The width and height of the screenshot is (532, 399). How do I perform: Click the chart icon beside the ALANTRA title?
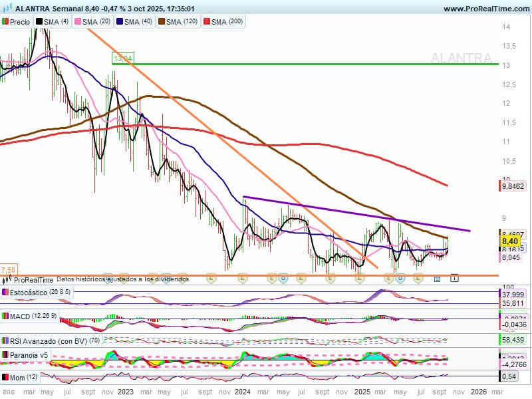(7, 9)
